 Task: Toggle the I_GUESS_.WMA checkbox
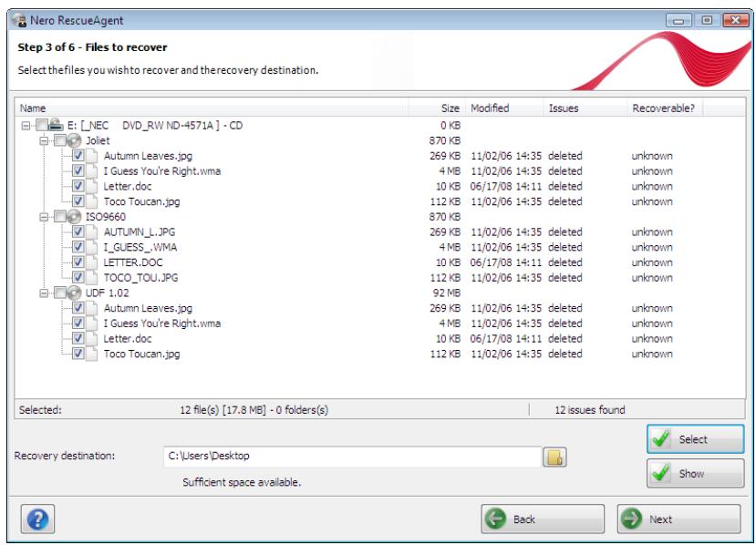coord(78,247)
